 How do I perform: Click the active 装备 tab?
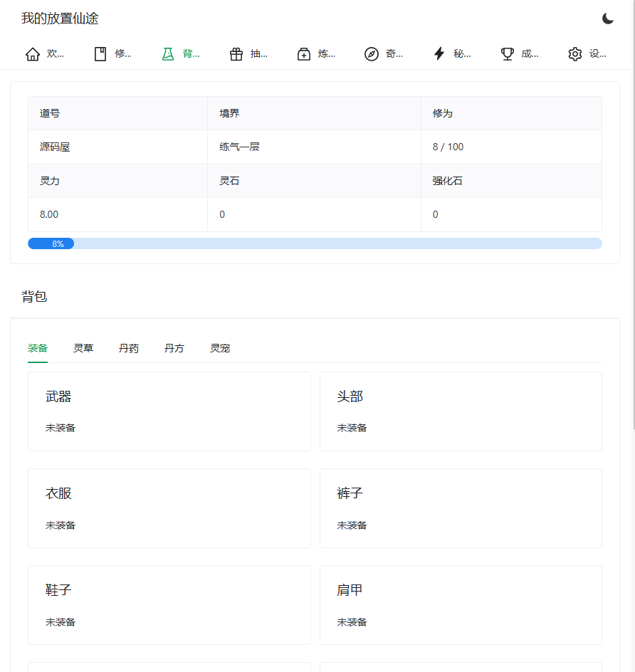38,348
